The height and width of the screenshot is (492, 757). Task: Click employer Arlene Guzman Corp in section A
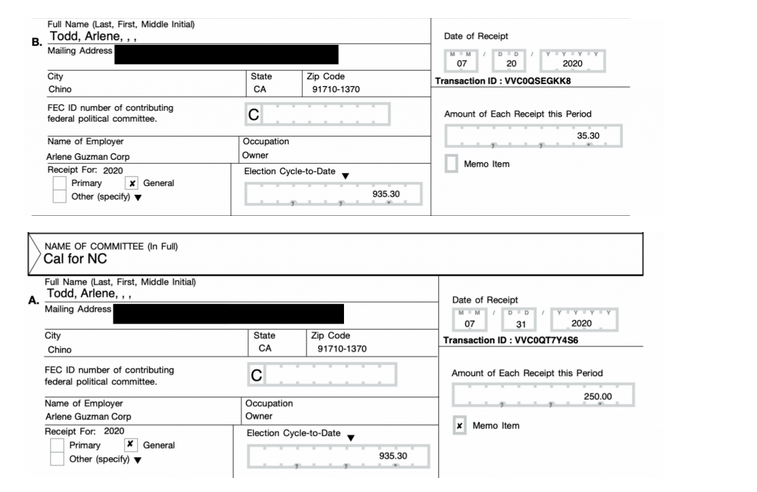point(88,417)
